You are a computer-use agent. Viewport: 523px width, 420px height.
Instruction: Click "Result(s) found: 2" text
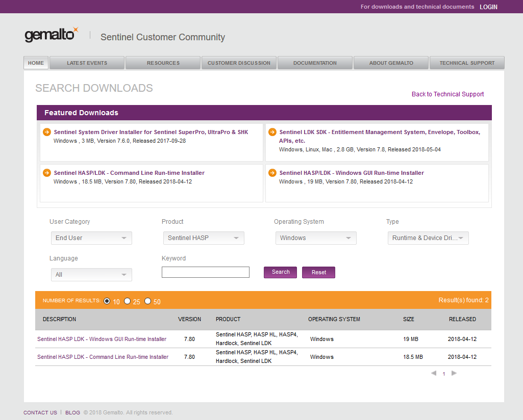click(463, 300)
